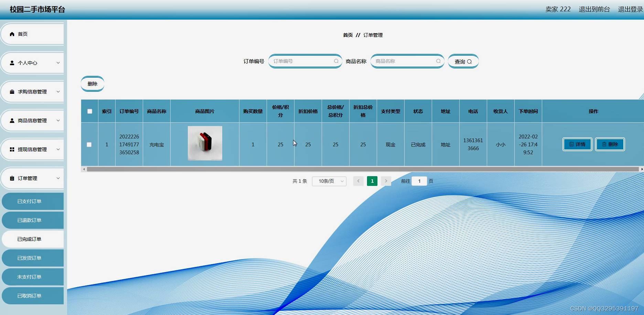
Task: Focus the 商品名称 input field
Action: click(407, 61)
